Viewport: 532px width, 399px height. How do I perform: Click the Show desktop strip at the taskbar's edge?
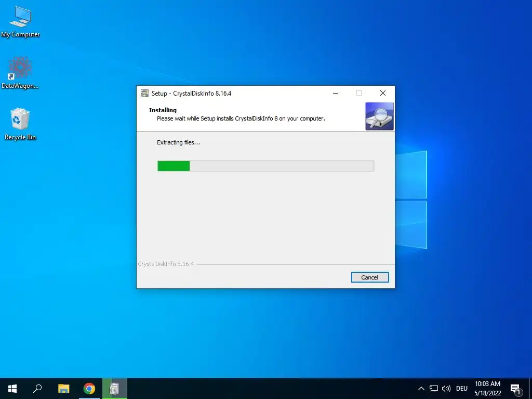coord(530,389)
